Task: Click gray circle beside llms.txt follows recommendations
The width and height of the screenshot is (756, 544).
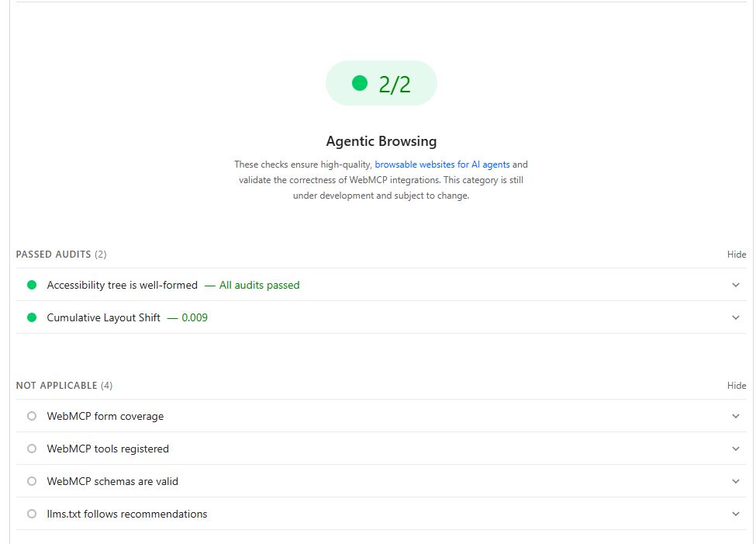Action: coord(32,514)
